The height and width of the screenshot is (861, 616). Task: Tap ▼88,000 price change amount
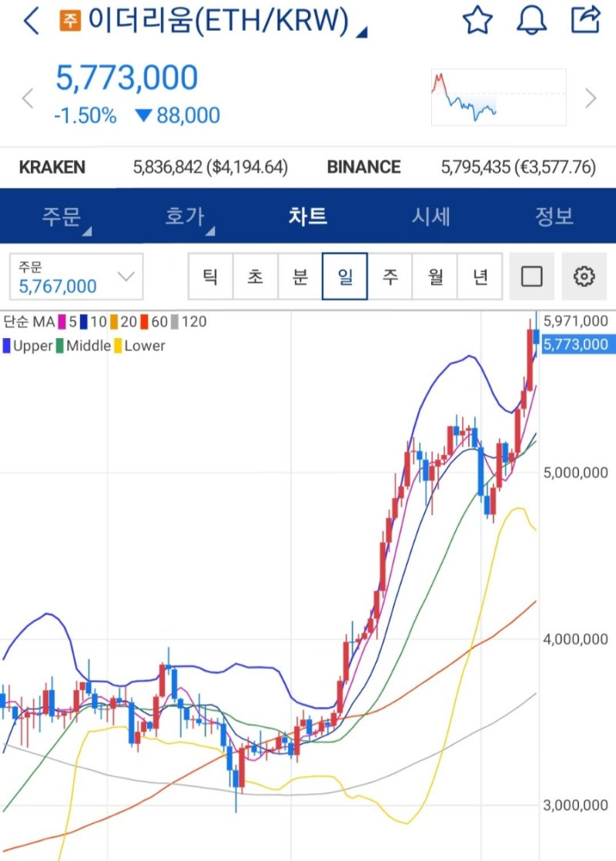177,116
